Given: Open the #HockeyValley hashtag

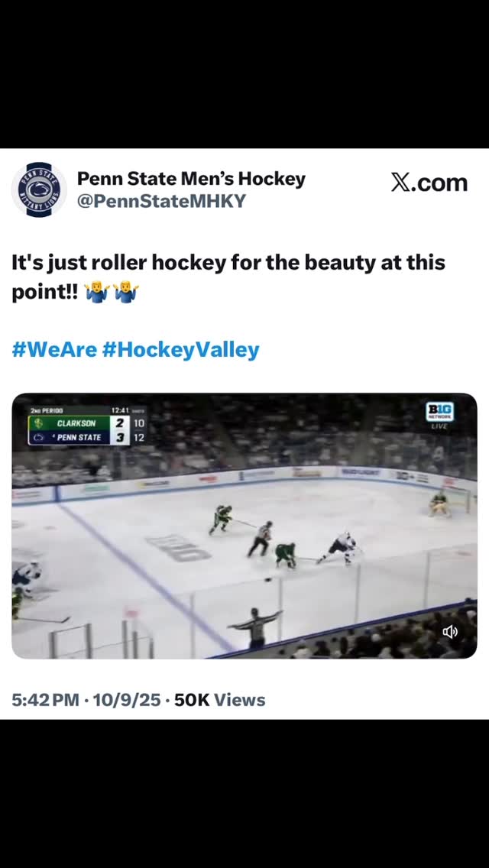Looking at the screenshot, I should coord(180,350).
